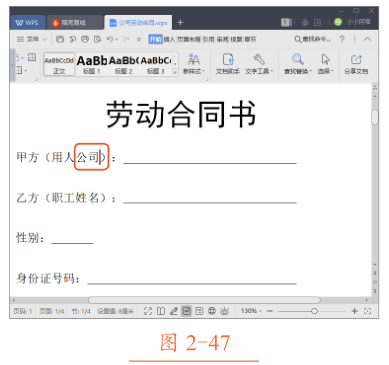Switch to reading layout view in status bar
Screen dimensions: 389x365
[x=161, y=311]
